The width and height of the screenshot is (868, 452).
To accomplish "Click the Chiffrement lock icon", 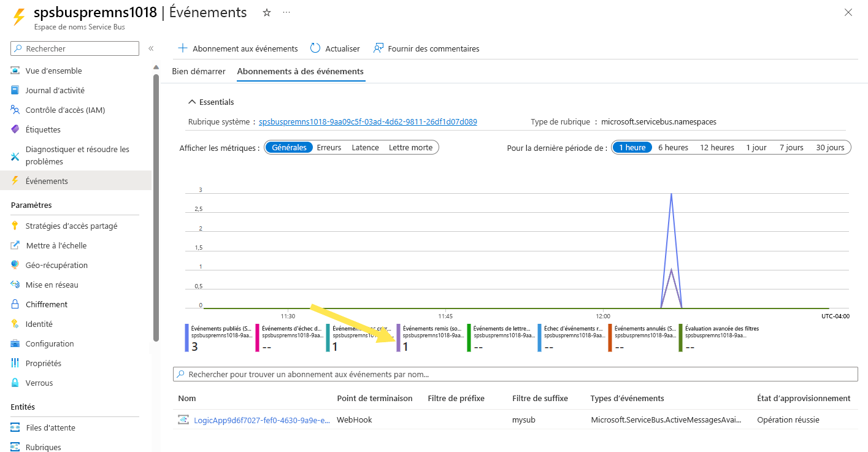I will 15,304.
